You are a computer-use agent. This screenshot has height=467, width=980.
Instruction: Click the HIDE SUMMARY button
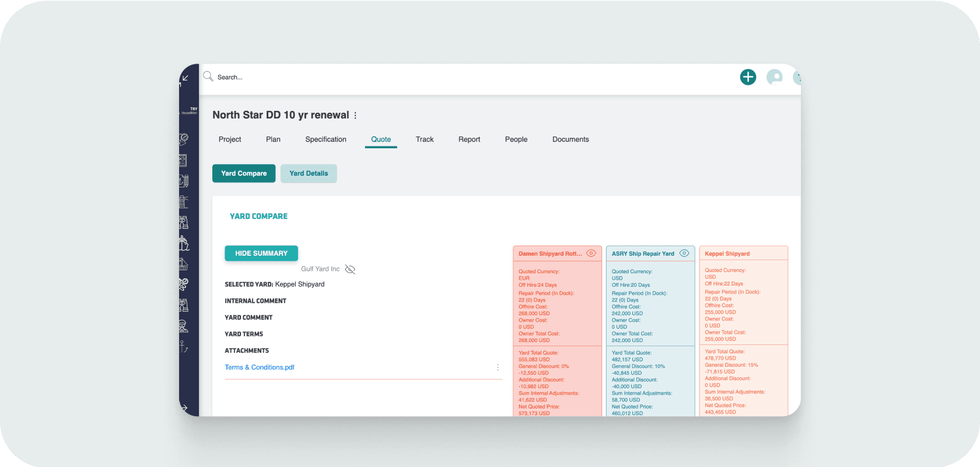tap(261, 253)
